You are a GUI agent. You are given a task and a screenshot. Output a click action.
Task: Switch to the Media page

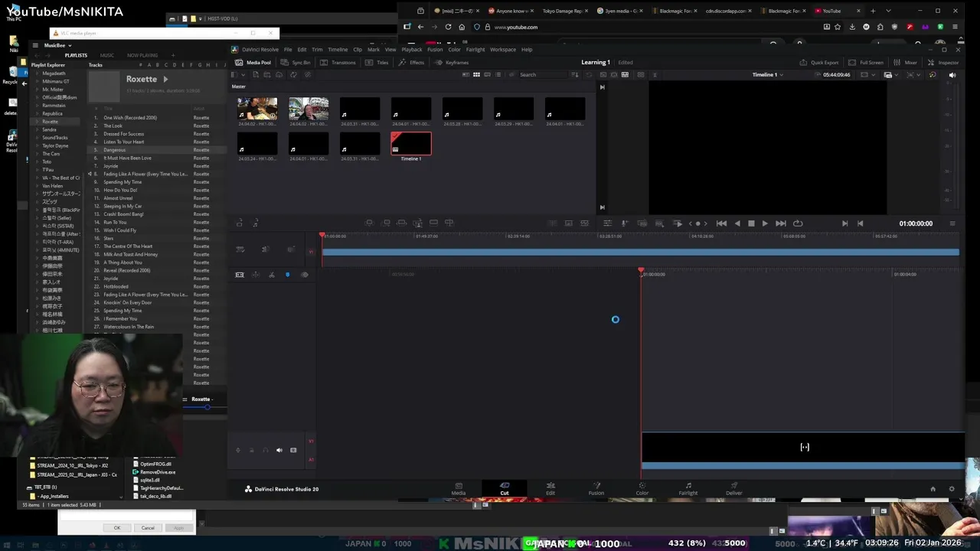(x=458, y=488)
